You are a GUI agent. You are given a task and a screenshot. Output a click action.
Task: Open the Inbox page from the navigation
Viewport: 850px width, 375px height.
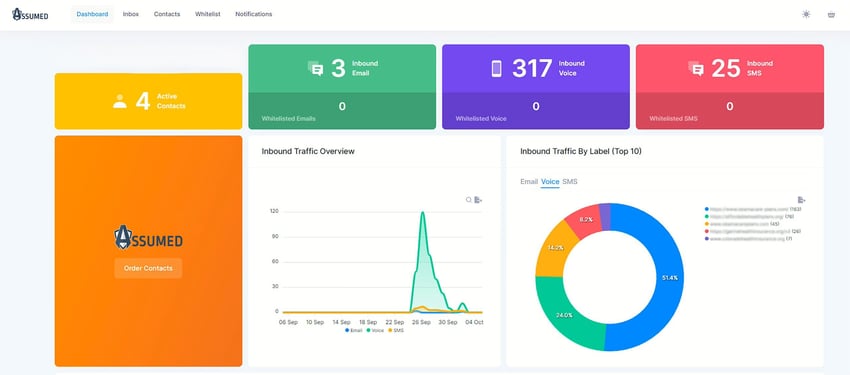tap(131, 14)
